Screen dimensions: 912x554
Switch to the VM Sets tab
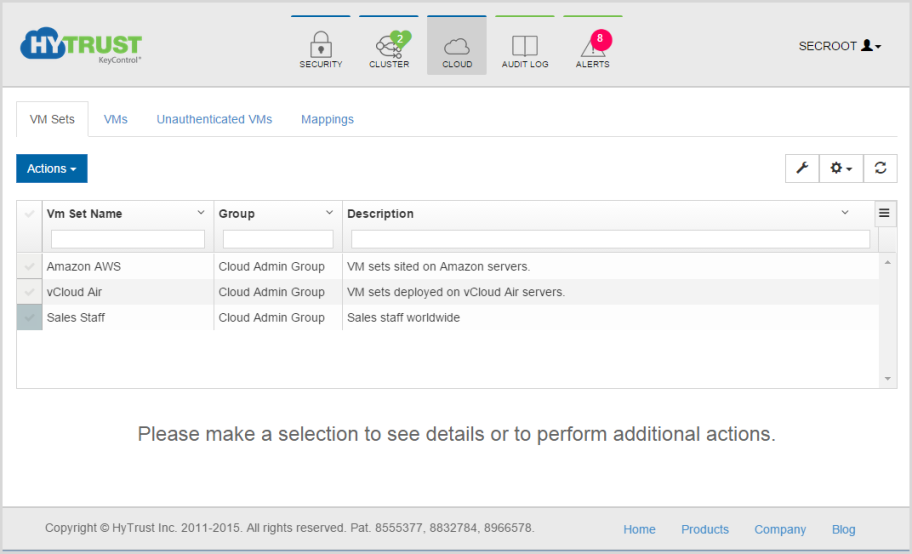point(52,119)
